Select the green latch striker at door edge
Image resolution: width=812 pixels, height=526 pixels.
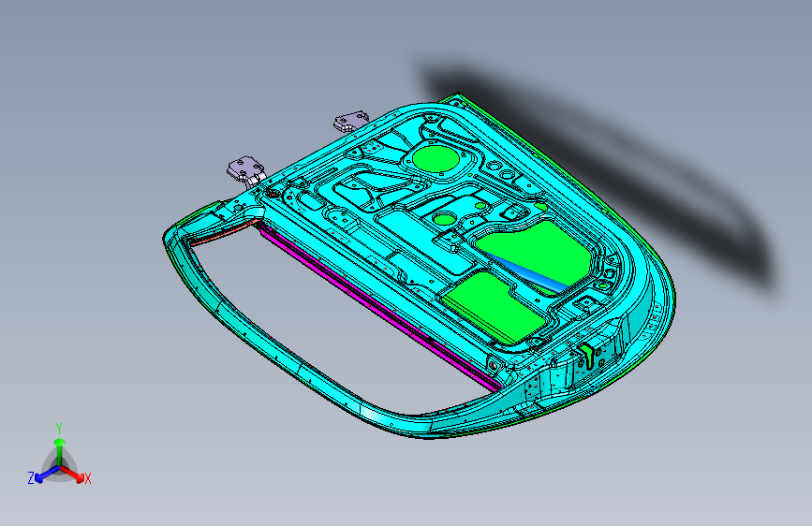586,355
